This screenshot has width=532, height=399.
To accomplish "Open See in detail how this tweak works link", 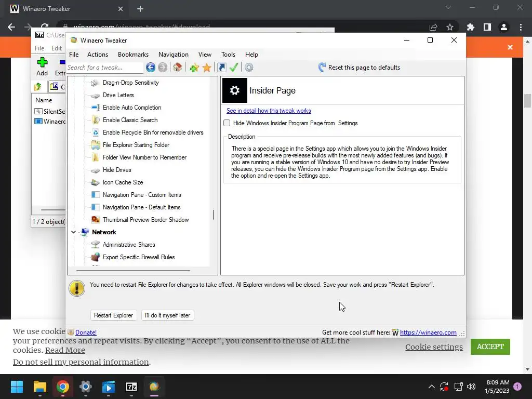I will [x=269, y=111].
